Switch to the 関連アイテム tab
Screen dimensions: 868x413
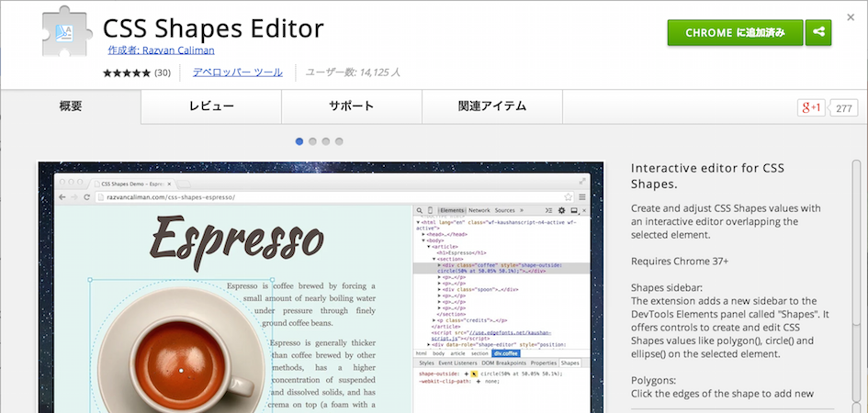pos(492,106)
